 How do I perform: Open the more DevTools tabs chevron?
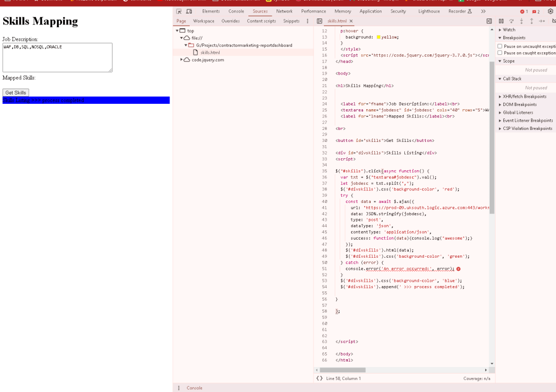tap(483, 11)
